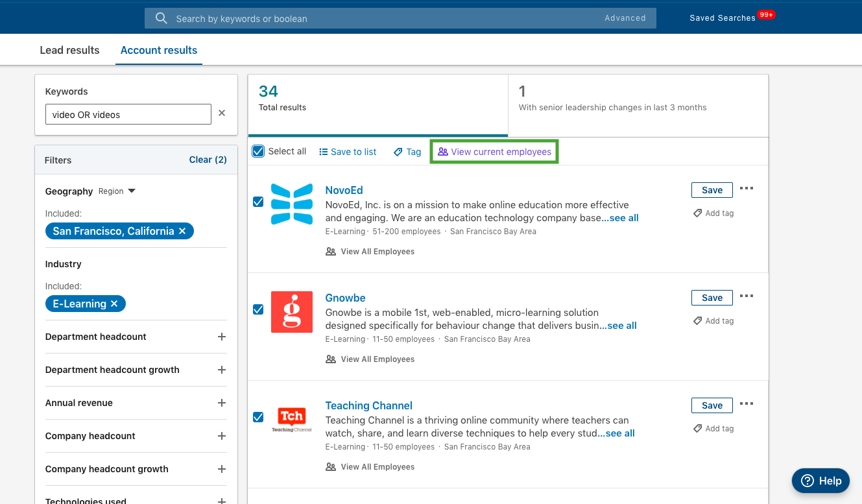Click the Tag option in the toolbar
This screenshot has height=504, width=862.
click(x=407, y=152)
